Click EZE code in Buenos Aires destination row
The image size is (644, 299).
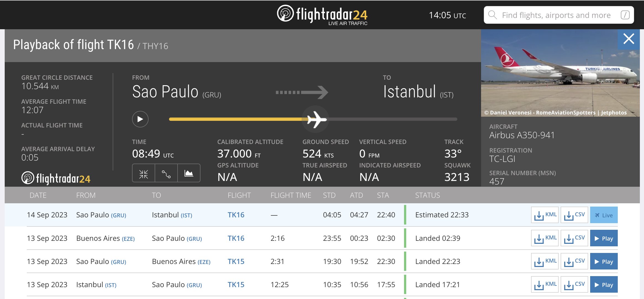coord(204,262)
